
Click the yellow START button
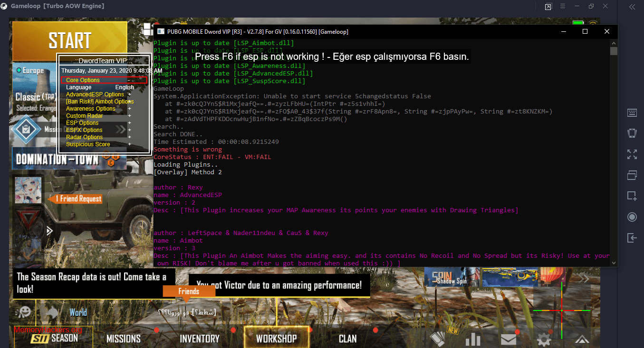click(x=69, y=40)
